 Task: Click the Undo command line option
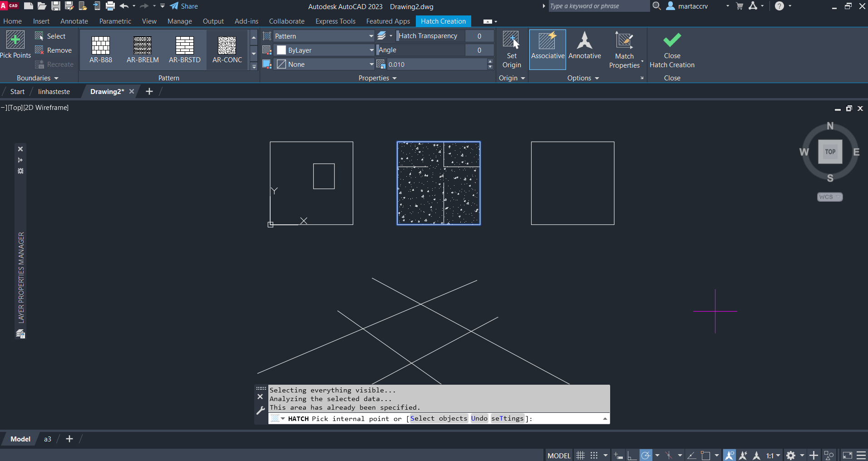tap(479, 418)
